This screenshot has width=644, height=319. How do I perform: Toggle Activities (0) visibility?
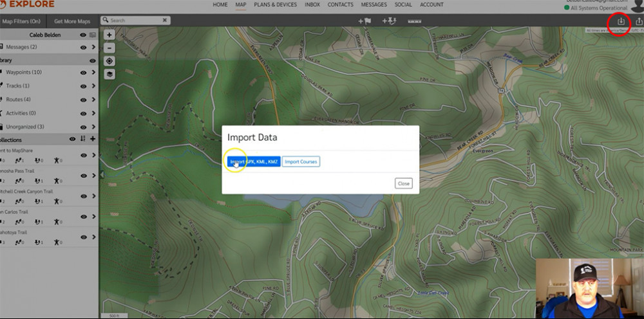83,114
